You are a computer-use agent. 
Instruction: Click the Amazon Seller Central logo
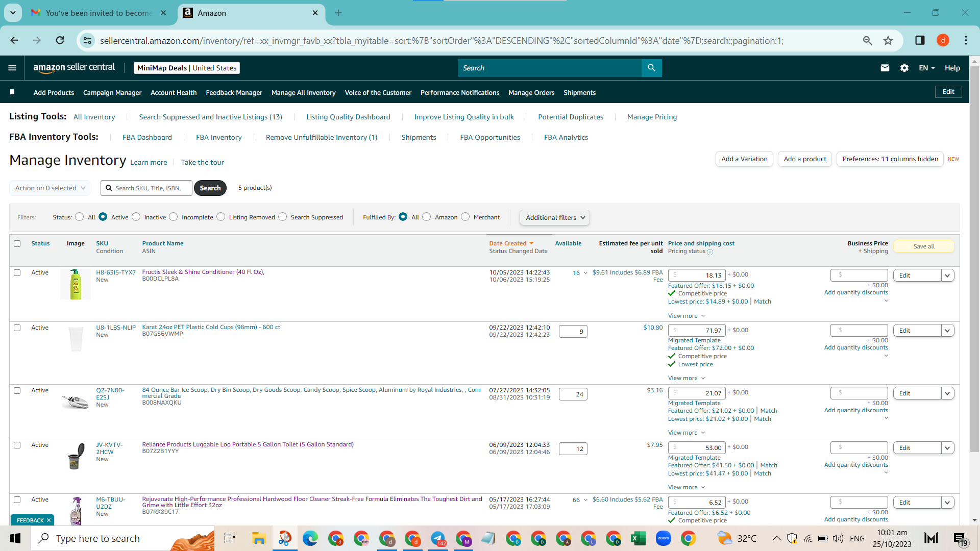(x=74, y=68)
